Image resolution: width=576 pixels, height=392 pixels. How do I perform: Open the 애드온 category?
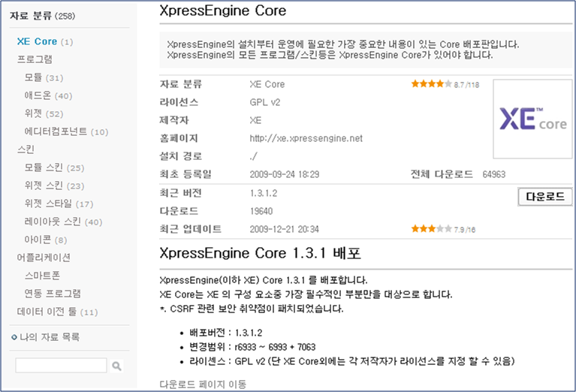click(38, 95)
